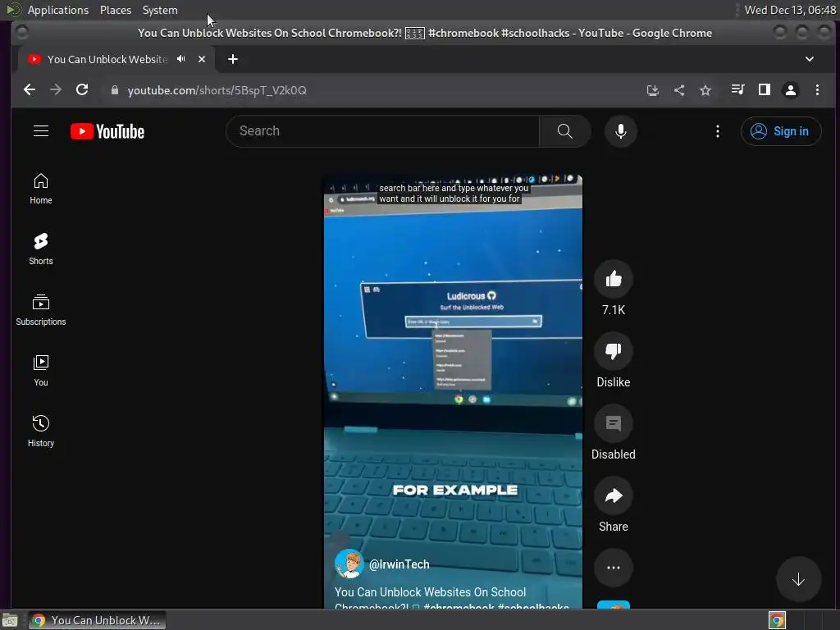Select the You Can Unblock Website tab
This screenshot has width=840, height=630.
107,59
